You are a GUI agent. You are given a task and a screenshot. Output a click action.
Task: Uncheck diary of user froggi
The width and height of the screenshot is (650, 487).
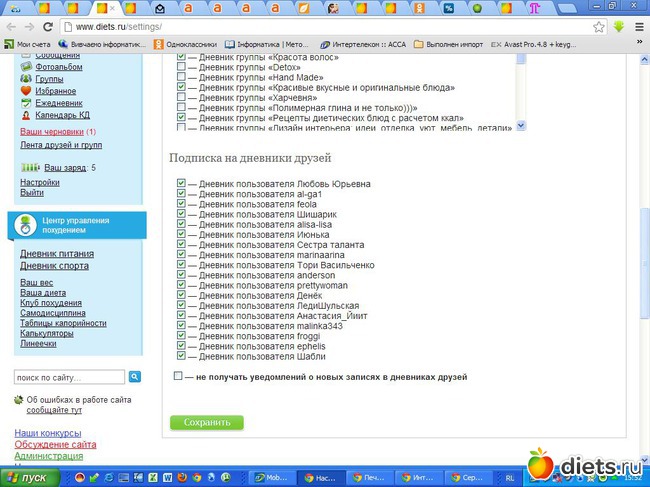[x=181, y=336]
